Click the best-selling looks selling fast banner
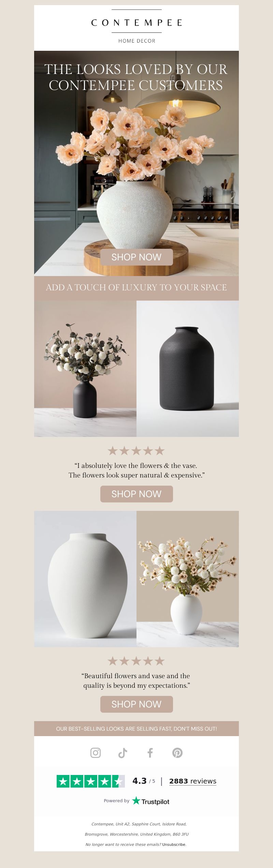Image resolution: width=273 pixels, height=868 pixels. (136, 729)
